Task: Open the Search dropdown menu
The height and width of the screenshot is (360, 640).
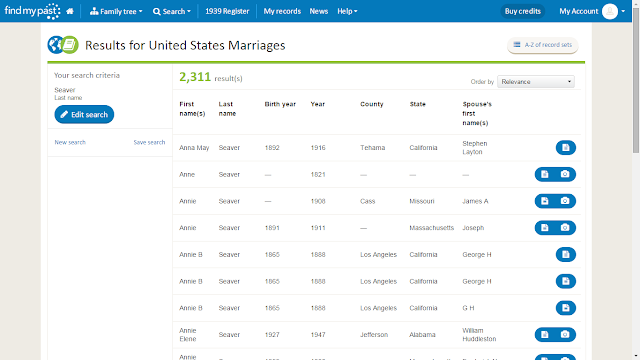Action: point(171,11)
